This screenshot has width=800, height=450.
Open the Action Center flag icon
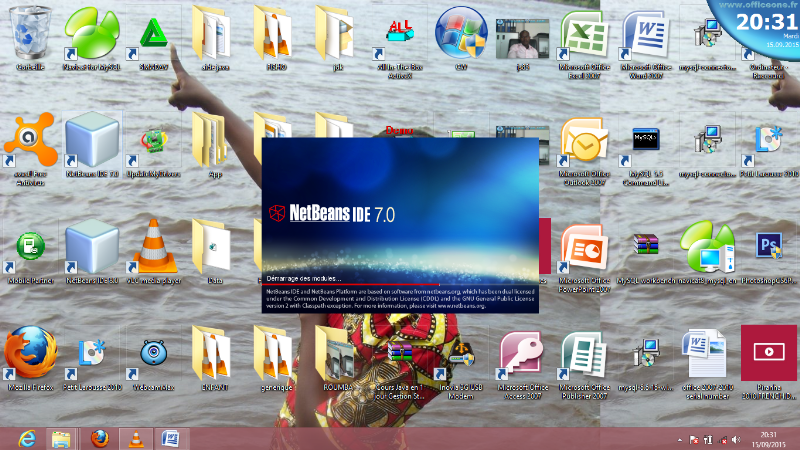(x=694, y=440)
